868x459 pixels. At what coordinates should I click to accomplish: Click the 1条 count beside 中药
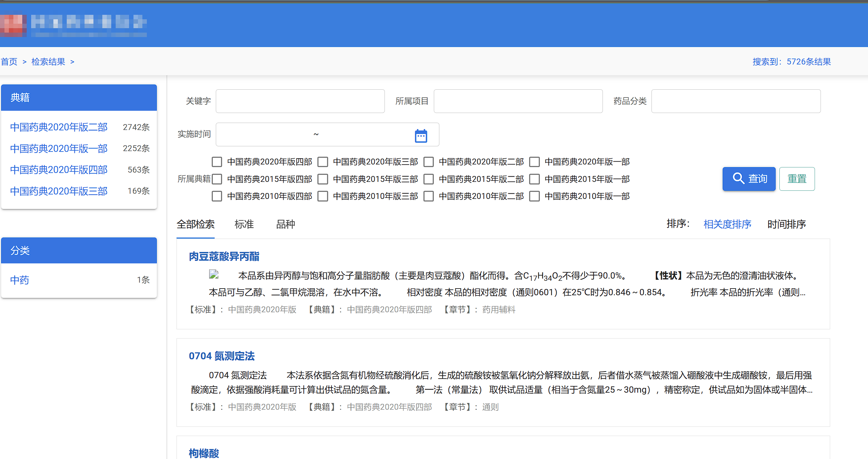143,280
